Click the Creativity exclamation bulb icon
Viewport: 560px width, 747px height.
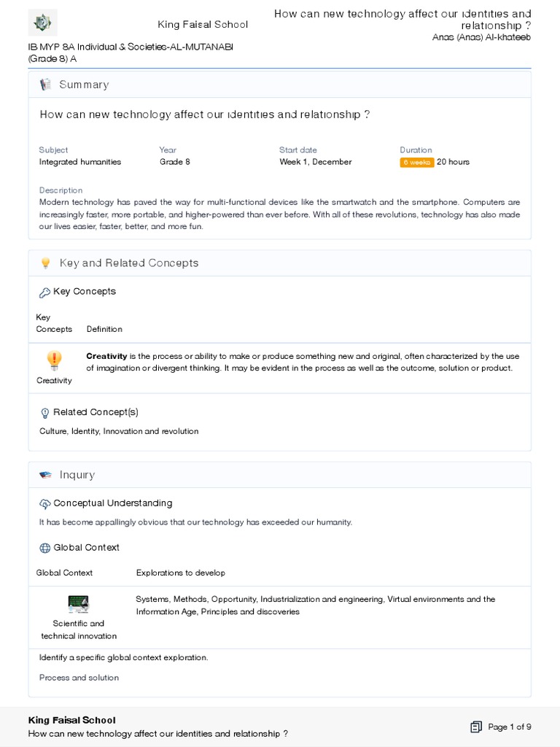(54, 360)
